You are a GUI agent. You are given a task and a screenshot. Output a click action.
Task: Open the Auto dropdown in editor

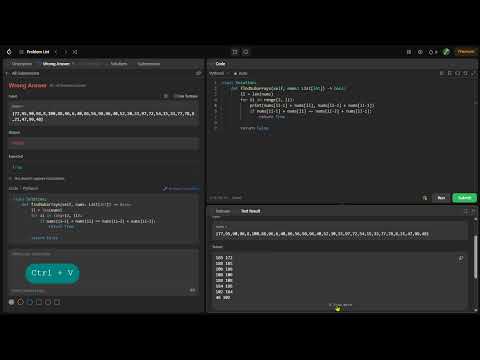(x=241, y=73)
